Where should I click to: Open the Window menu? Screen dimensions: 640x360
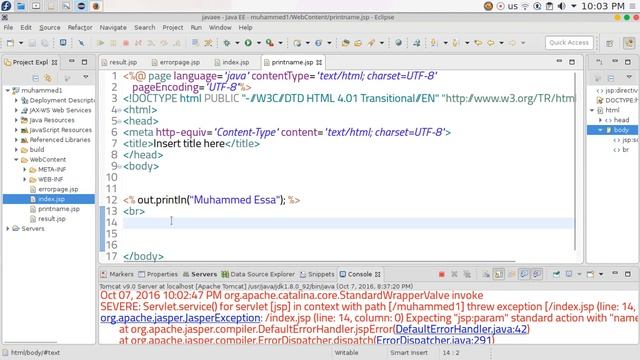(x=220, y=27)
